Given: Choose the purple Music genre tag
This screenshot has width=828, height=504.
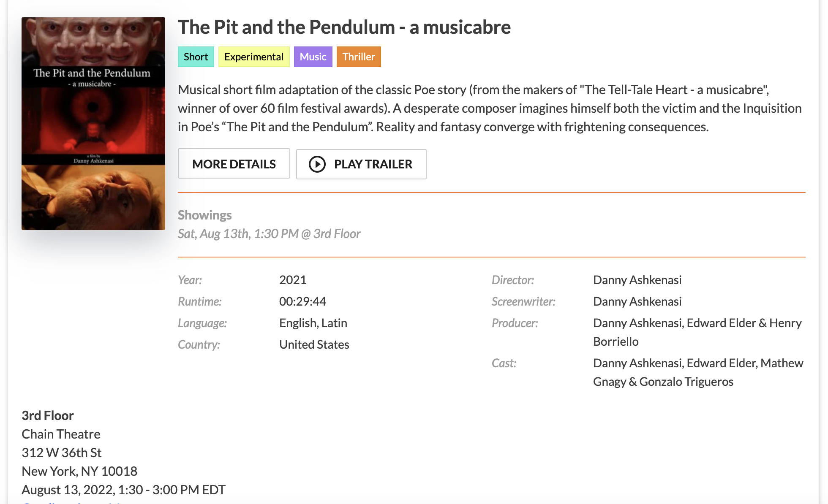Looking at the screenshot, I should point(313,57).
